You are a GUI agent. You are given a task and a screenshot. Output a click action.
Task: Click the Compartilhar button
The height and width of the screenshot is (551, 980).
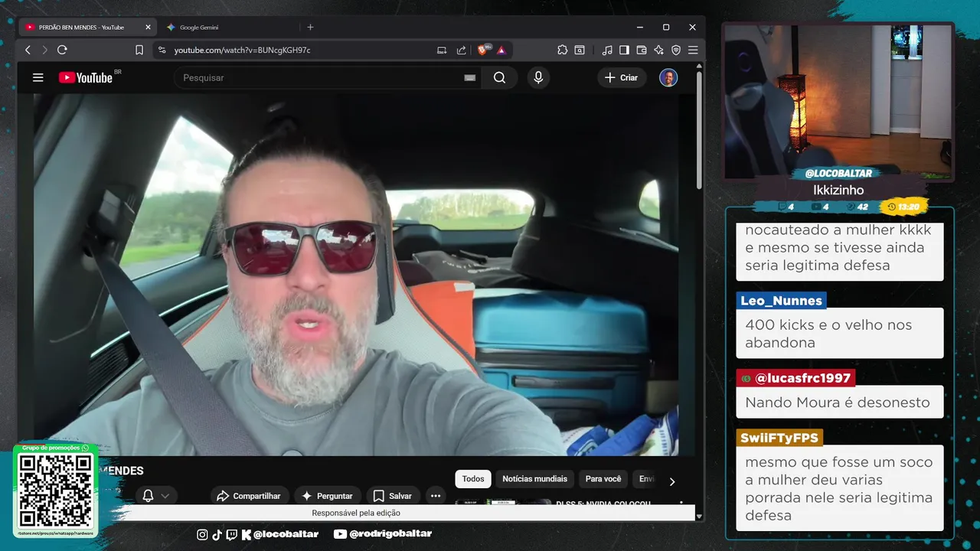pos(249,496)
